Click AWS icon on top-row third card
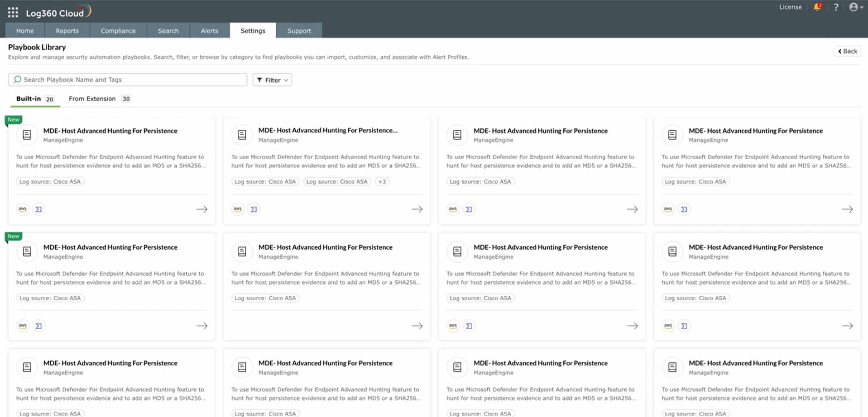The image size is (868, 417). click(x=453, y=209)
